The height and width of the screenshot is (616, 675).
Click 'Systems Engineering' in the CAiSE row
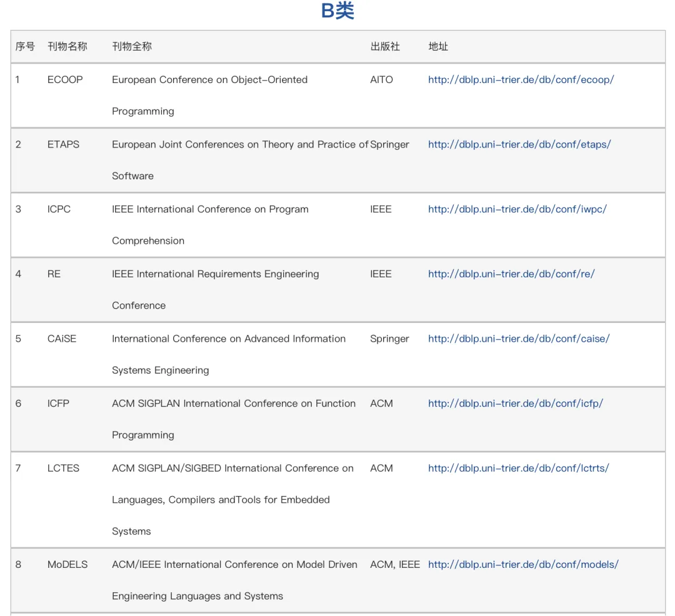pyautogui.click(x=161, y=370)
